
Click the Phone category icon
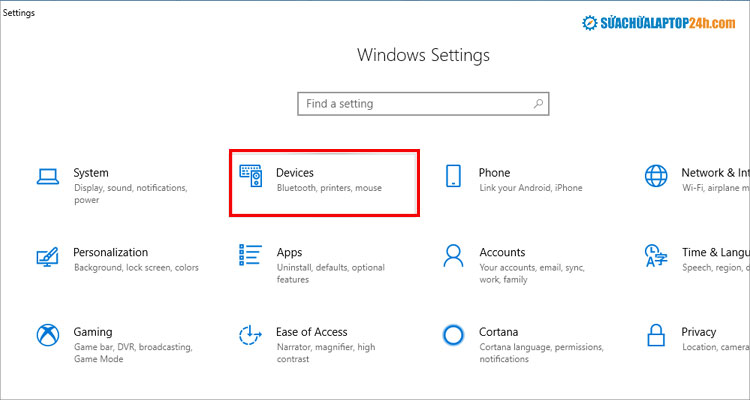(x=453, y=177)
